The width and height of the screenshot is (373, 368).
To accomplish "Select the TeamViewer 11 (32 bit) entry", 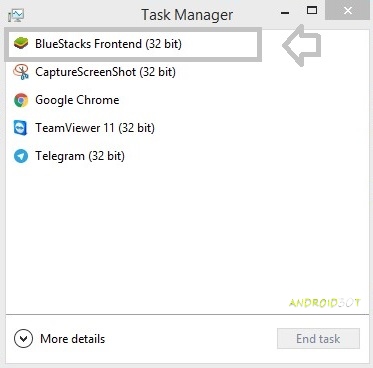I will click(187, 128).
